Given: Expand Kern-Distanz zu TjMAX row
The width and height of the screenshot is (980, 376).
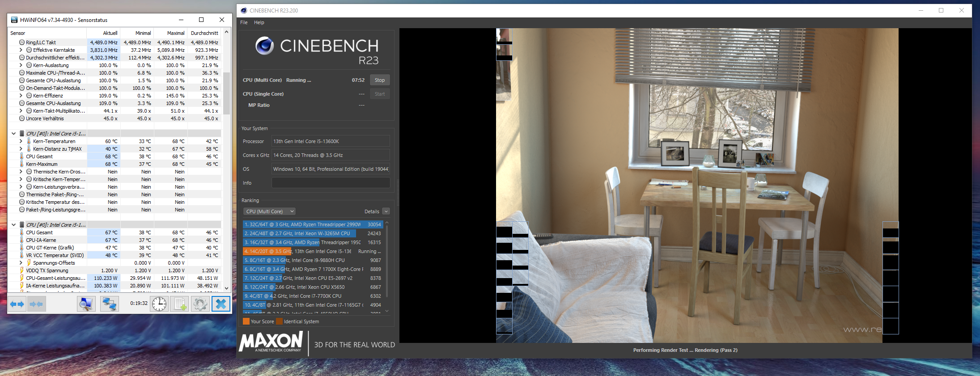Looking at the screenshot, I should point(21,149).
